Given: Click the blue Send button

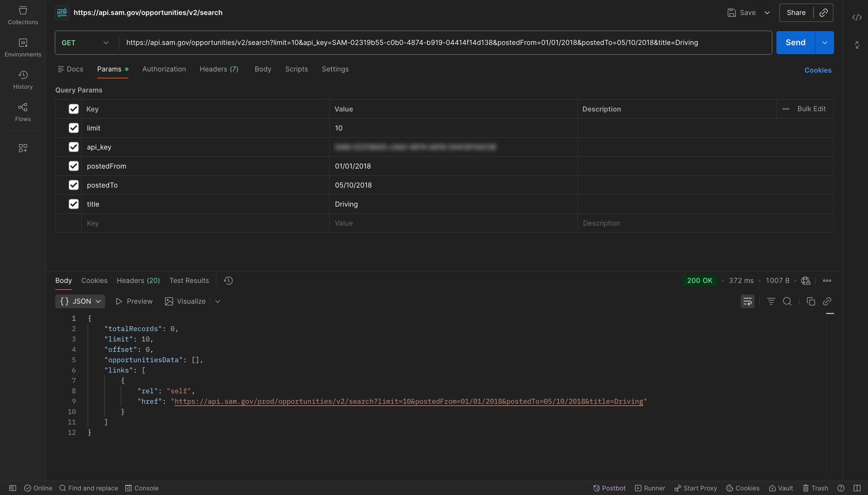Looking at the screenshot, I should [795, 42].
